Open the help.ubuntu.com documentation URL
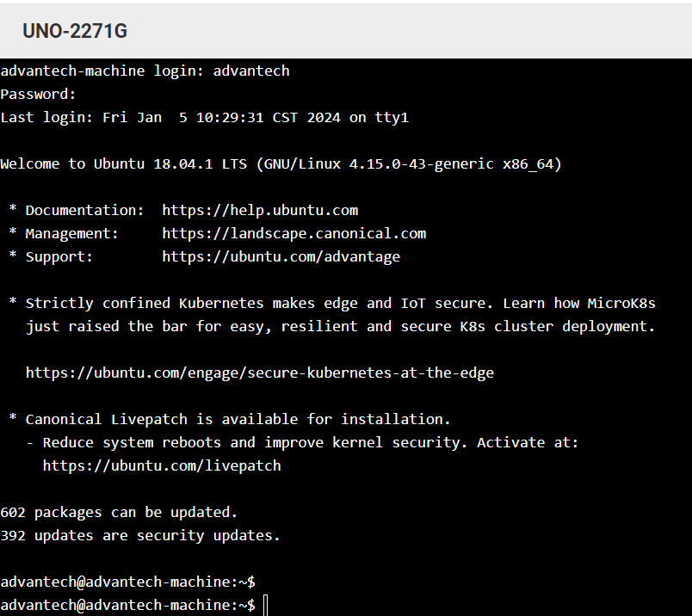 (x=260, y=210)
